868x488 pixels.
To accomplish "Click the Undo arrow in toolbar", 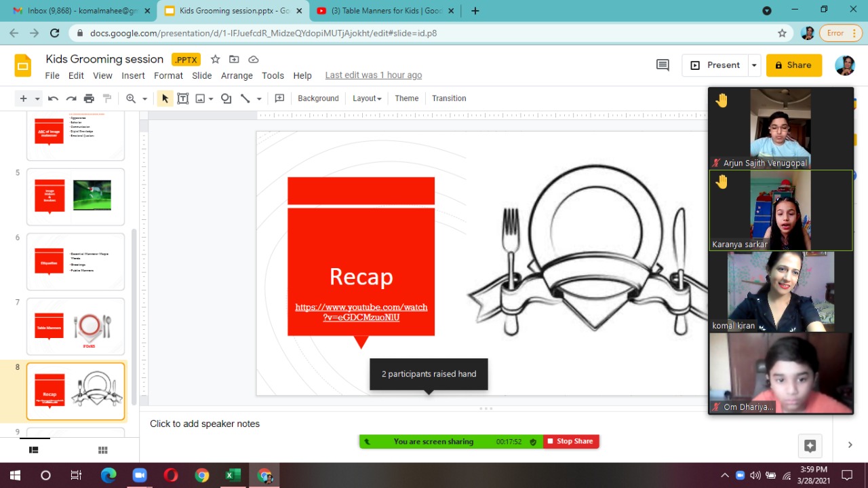I will [53, 98].
